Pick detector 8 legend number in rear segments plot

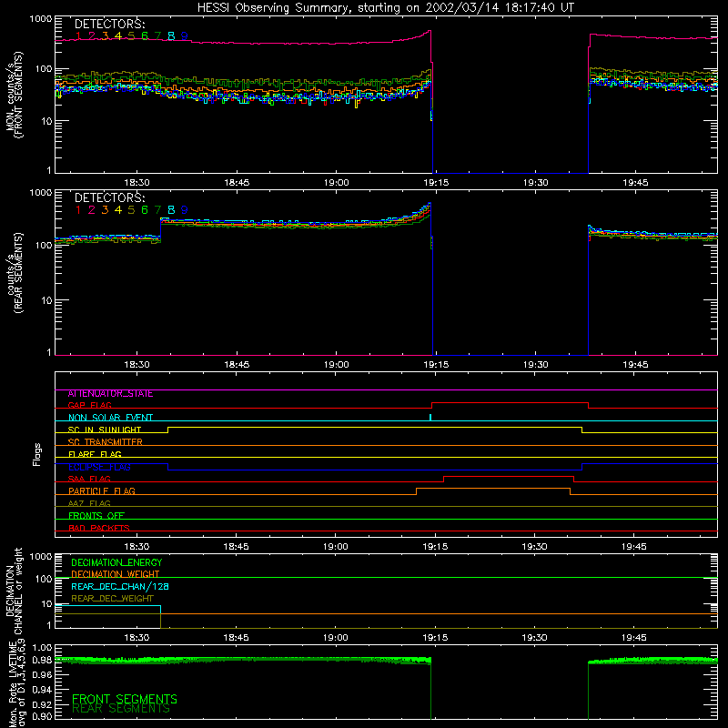point(171,210)
